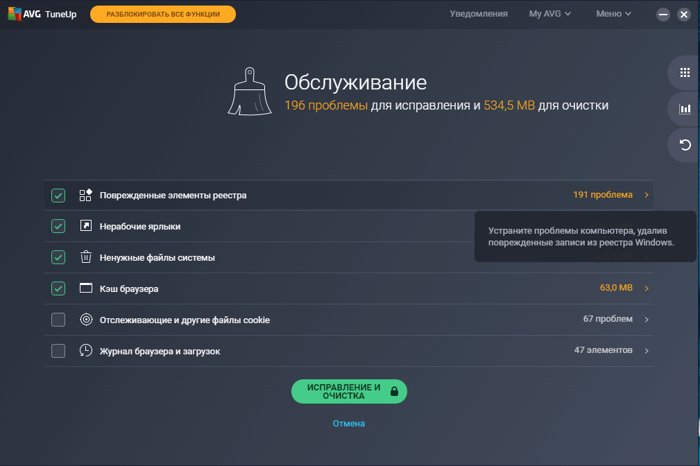The image size is (700, 466).
Task: Check Отслеживающие и другие файлы cookie checkbox
Action: (58, 320)
